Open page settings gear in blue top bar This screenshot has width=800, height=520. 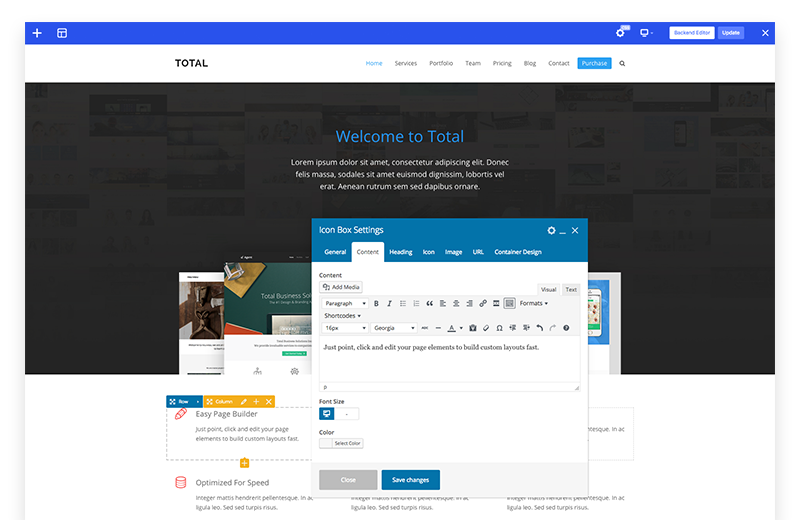[x=620, y=33]
